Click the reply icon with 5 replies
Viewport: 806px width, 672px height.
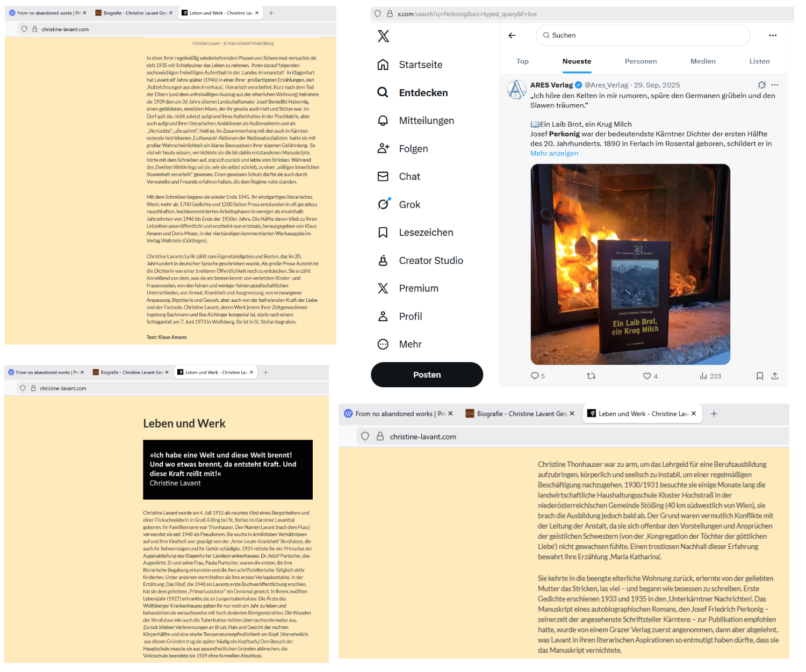535,376
